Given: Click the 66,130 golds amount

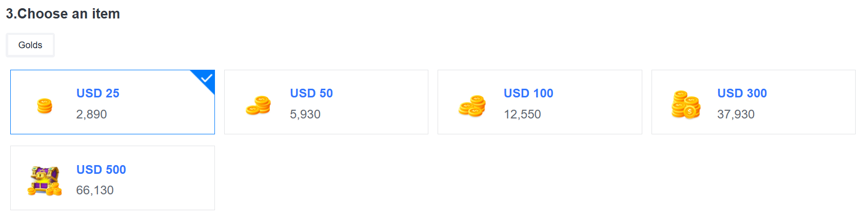Looking at the screenshot, I should point(95,190).
